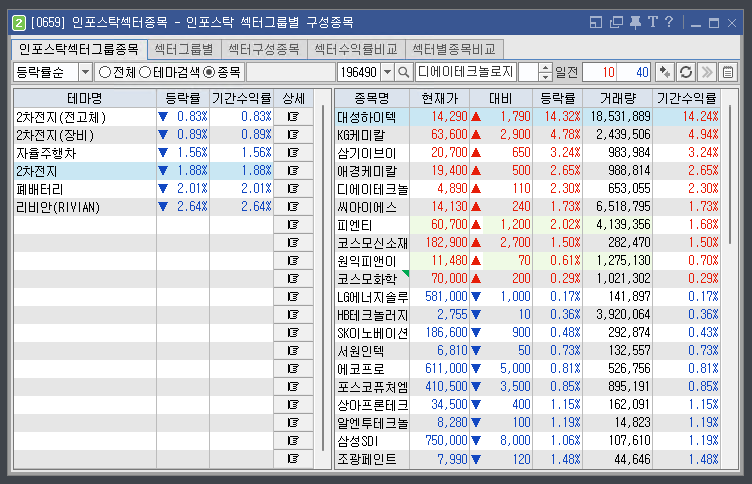Sort stocks by 현재가 column header

pos(439,98)
